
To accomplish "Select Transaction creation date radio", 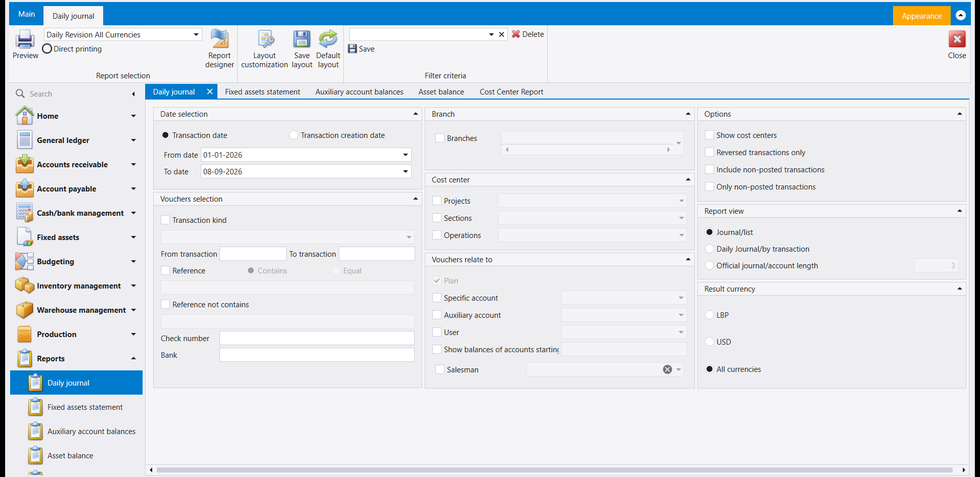I will (294, 135).
